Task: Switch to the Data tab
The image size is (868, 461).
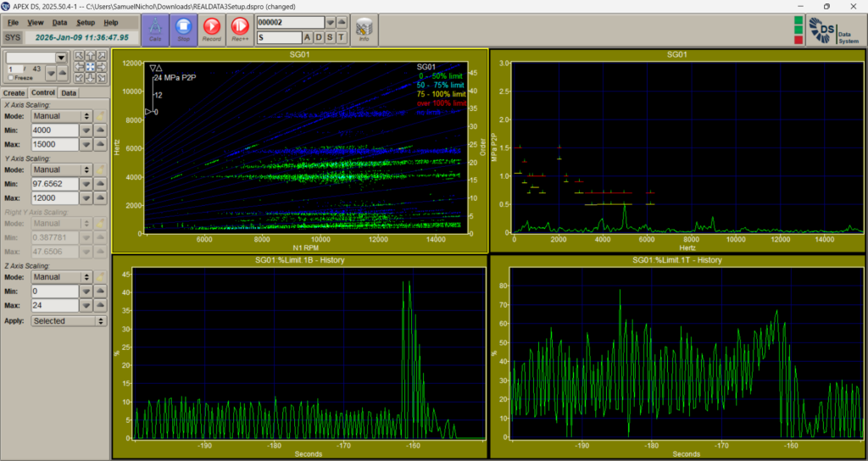Action: pos(69,93)
